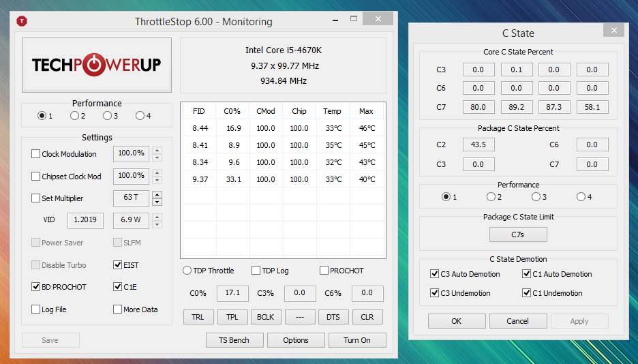Screen dimensions: 638x364
Task: Uncheck the C1E option
Action: [118, 287]
